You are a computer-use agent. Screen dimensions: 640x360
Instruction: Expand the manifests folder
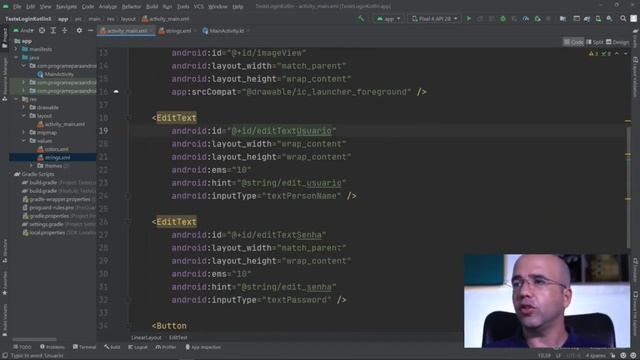pos(16,49)
